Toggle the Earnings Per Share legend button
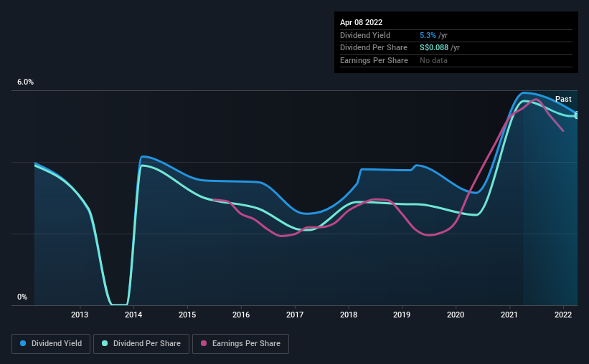The height and width of the screenshot is (364, 589). pos(240,344)
